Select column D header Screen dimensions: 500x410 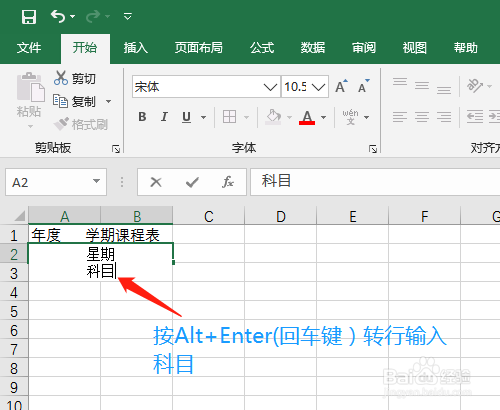point(281,216)
